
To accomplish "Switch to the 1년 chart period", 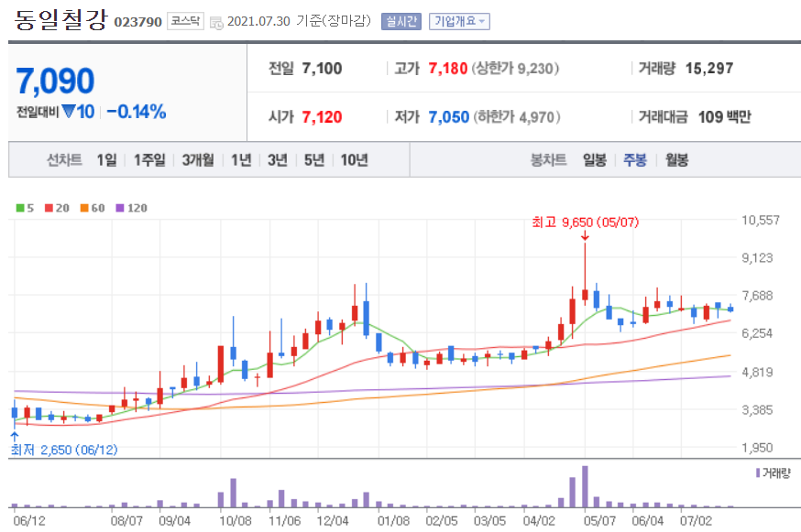I will (241, 160).
